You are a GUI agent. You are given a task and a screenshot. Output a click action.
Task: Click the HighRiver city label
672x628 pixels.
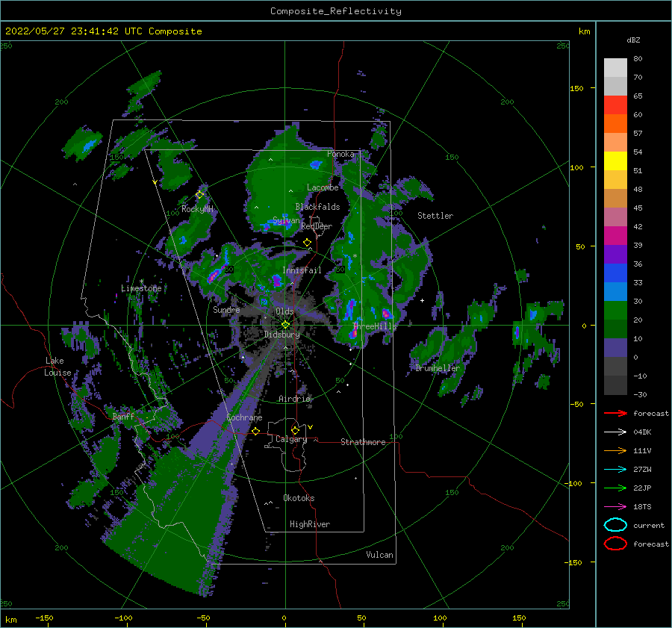310,524
